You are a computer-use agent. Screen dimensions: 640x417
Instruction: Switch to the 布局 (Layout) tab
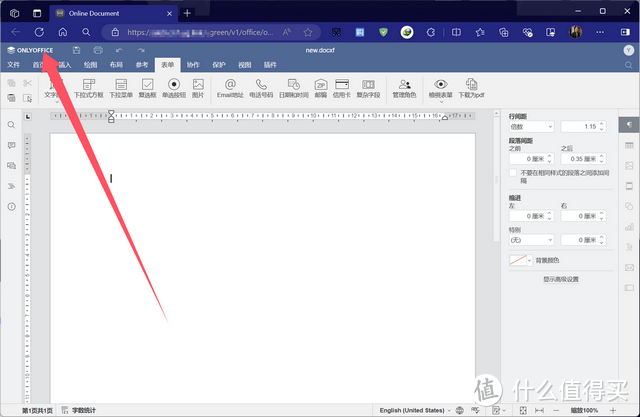[116, 64]
